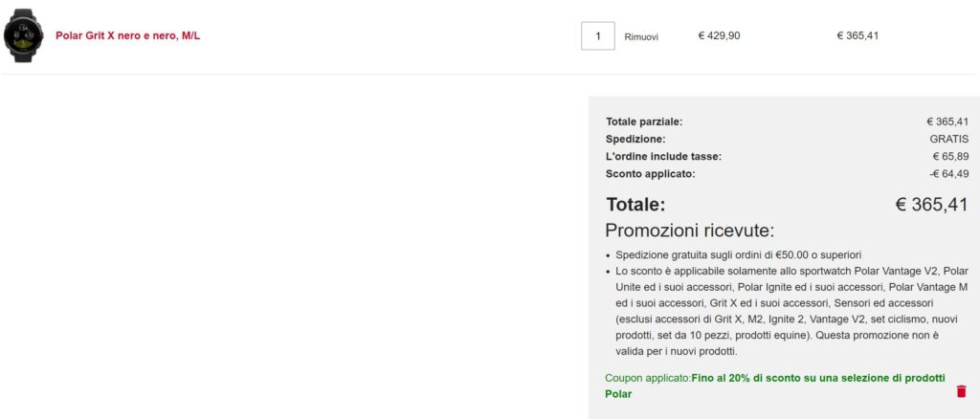
Task: Select the Totale: label
Action: [x=635, y=205]
